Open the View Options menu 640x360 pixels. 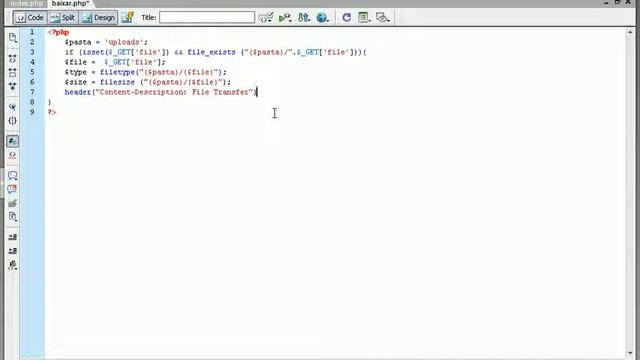click(364, 18)
